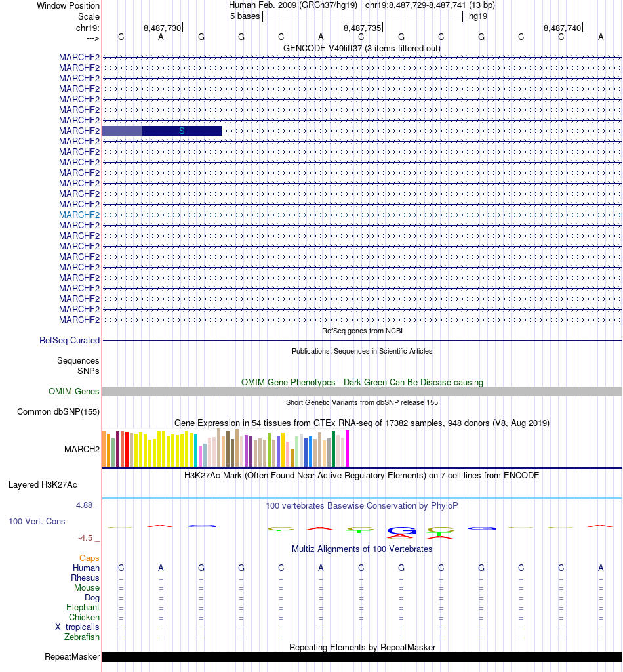The width and height of the screenshot is (623, 672).
Task: Click the OMIM Gene Phenotypes green title
Action: [362, 382]
